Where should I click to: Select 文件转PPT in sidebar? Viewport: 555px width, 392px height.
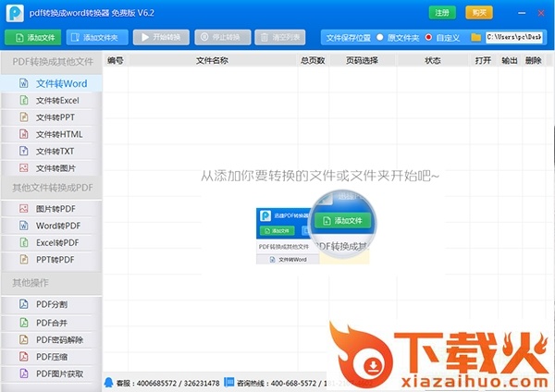(52, 117)
